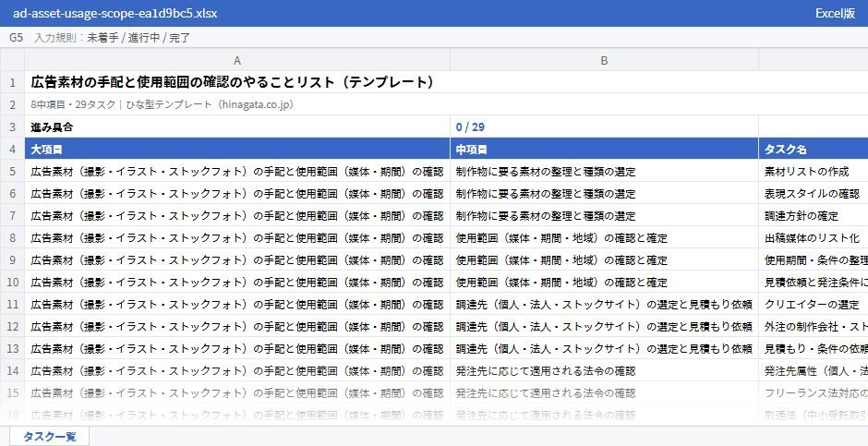Click 見積もり・条件の依頼 cell in row 13
The height and width of the screenshot is (446, 868).
814,348
